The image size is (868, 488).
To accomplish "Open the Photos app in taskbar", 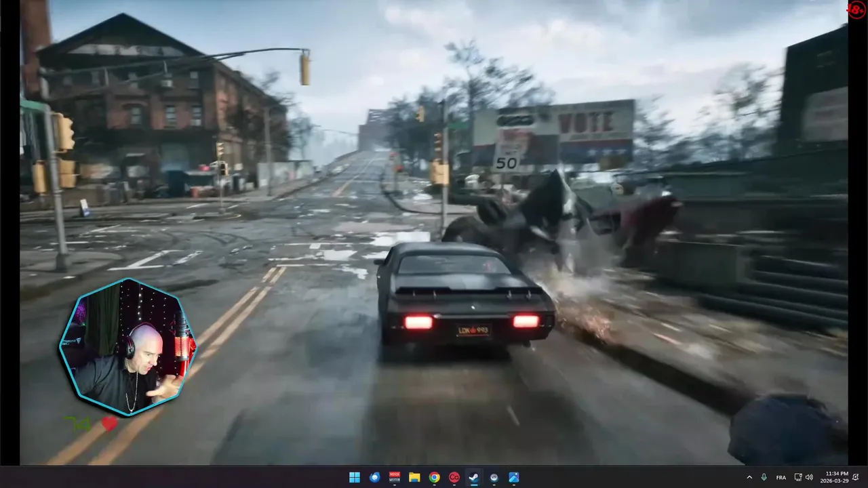I will (x=514, y=477).
